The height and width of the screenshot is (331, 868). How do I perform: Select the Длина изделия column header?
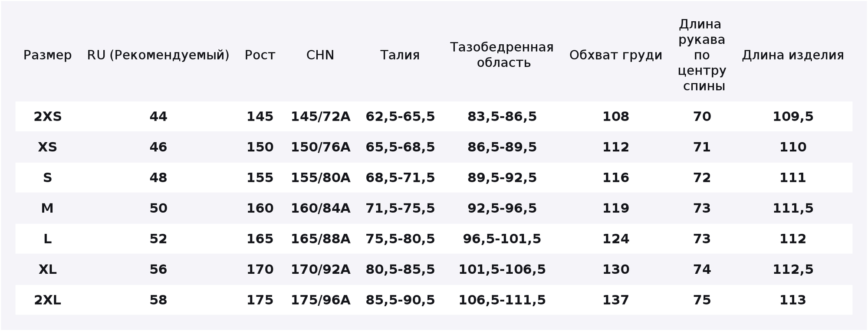tap(793, 55)
